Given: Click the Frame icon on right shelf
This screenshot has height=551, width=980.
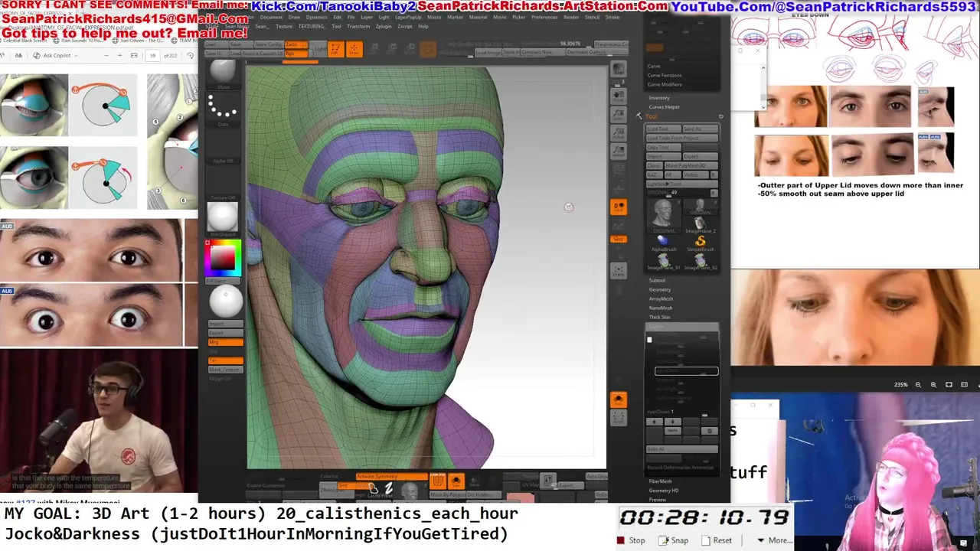Looking at the screenshot, I should tap(618, 269).
